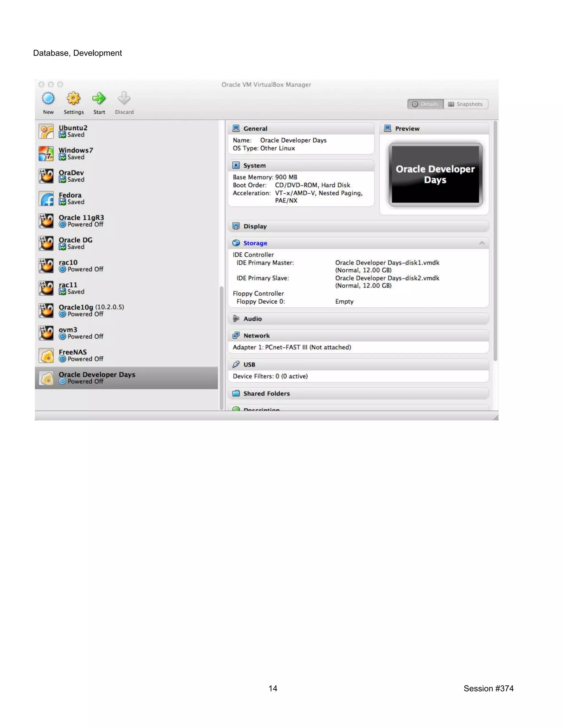Select the OraDev penguin icon
The width and height of the screenshot is (563, 728).
[46, 176]
